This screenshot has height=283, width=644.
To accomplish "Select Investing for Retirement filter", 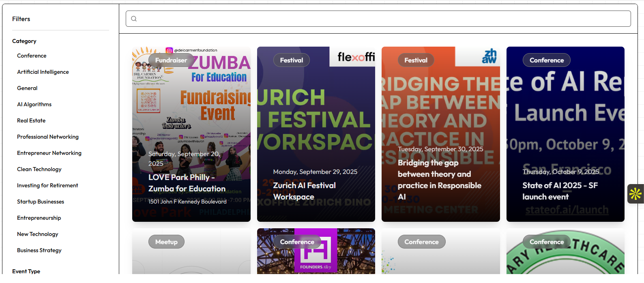I will pos(47,186).
